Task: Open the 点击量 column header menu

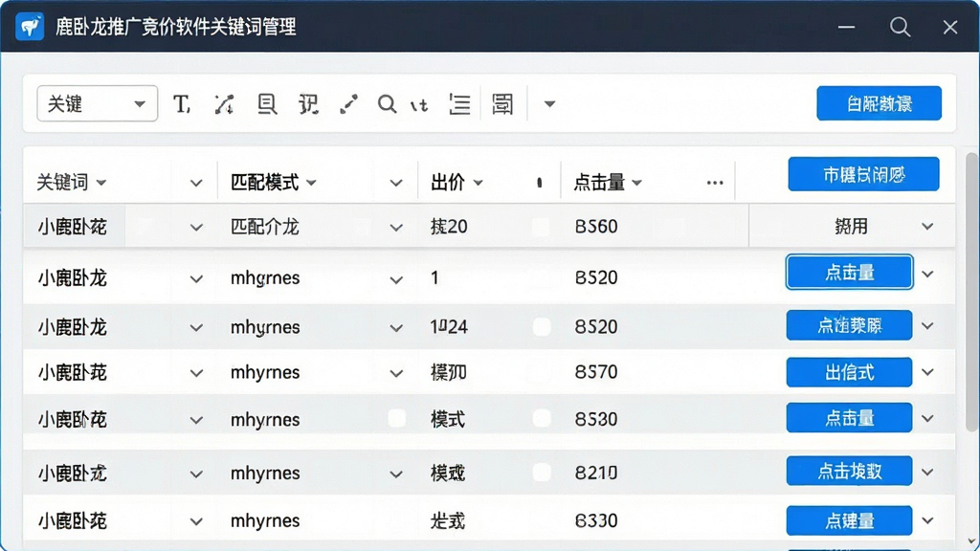Action: click(608, 183)
